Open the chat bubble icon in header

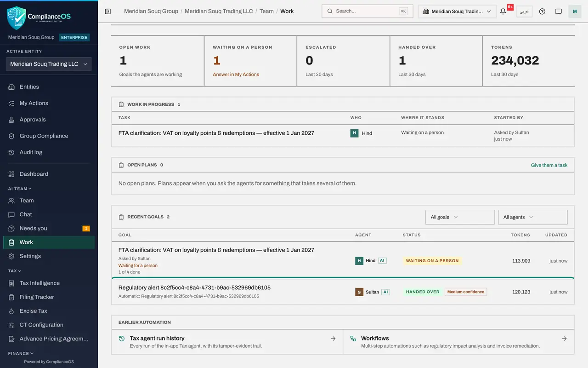pyautogui.click(x=559, y=11)
